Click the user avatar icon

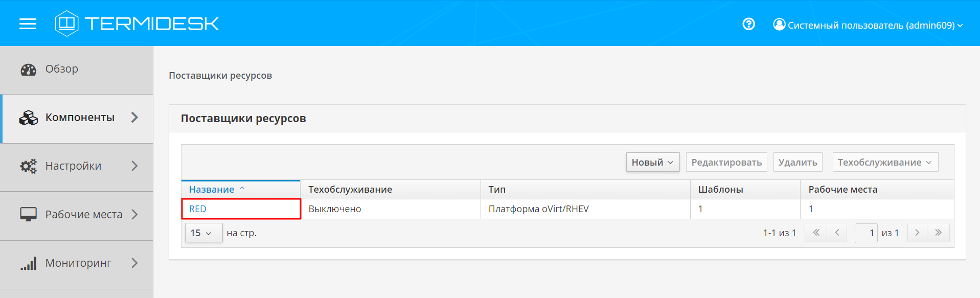(779, 25)
